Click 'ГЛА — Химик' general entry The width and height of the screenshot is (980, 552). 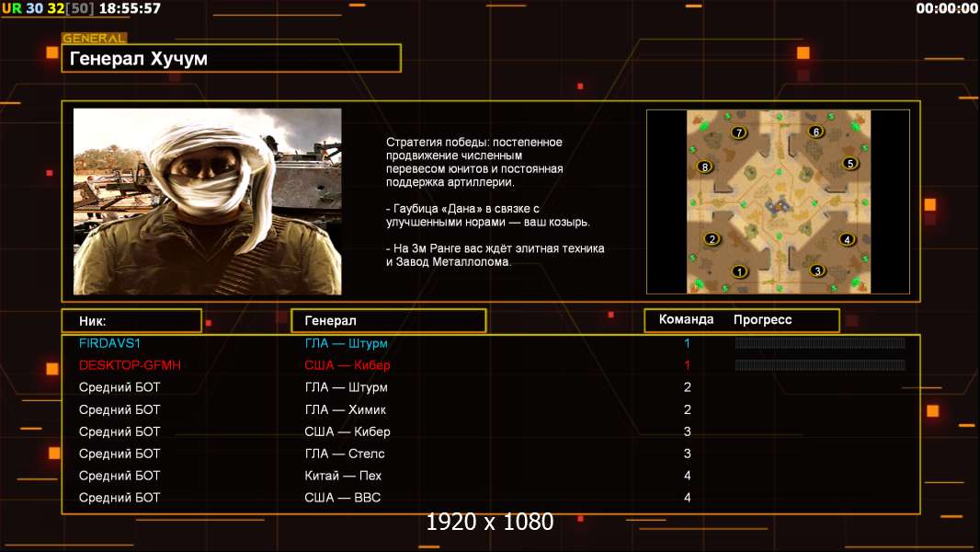coord(346,409)
